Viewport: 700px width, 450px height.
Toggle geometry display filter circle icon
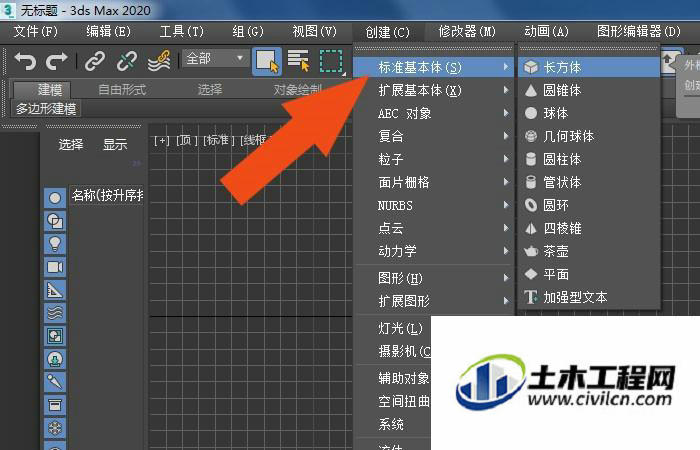[x=55, y=198]
